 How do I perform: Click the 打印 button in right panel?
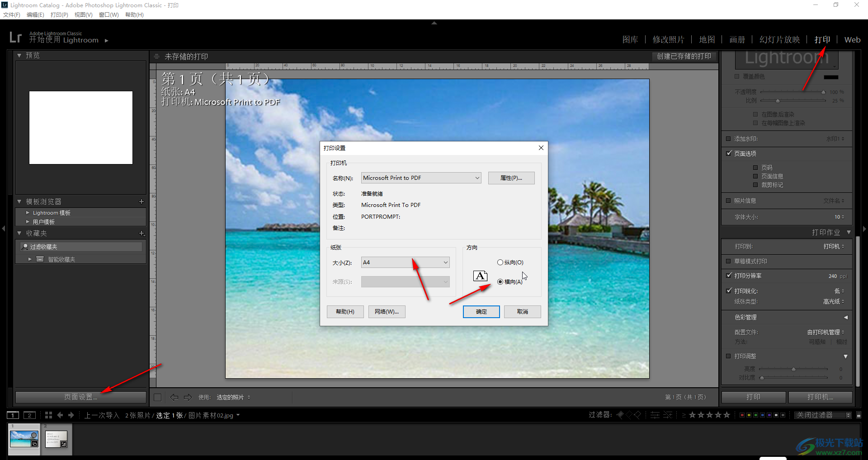[753, 397]
